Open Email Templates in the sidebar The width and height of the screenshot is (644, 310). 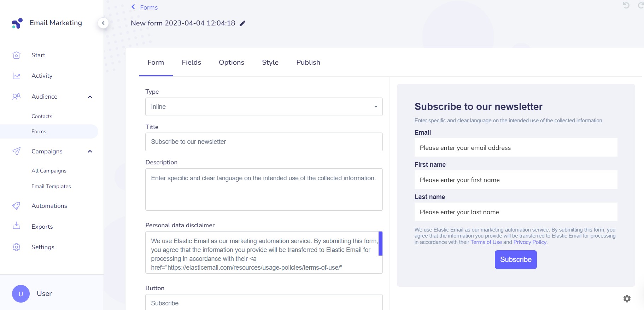pyautogui.click(x=51, y=186)
